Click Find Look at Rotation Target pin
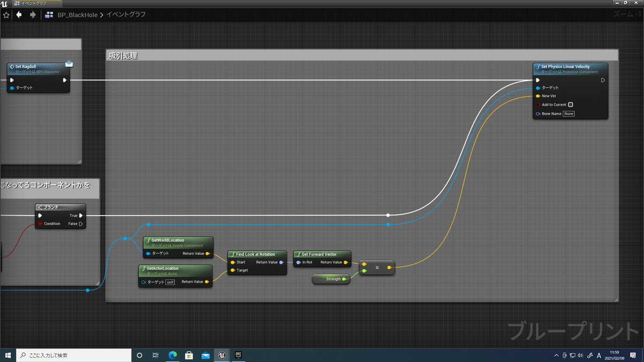644x362 pixels. pos(233,270)
